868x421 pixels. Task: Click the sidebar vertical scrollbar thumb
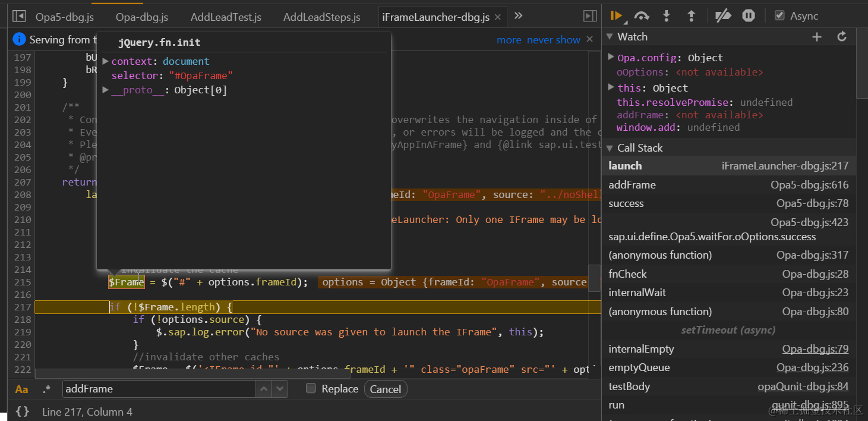coord(862,63)
